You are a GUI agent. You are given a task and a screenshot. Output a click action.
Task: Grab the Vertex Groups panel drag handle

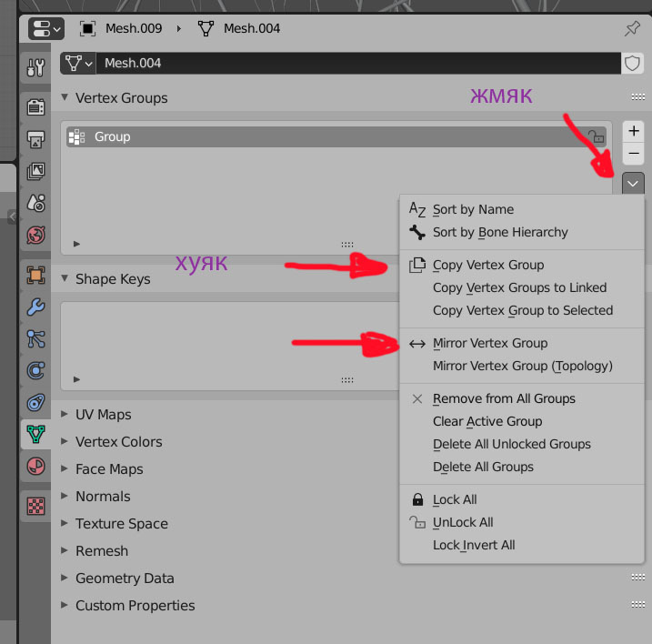click(637, 97)
